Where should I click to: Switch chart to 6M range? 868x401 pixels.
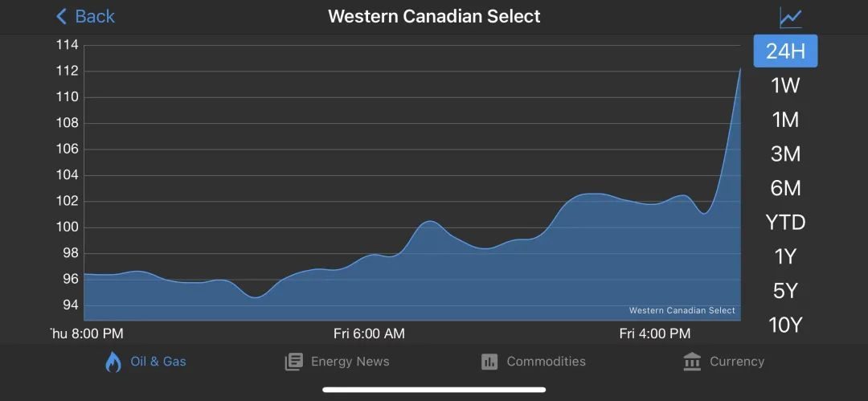tap(785, 188)
